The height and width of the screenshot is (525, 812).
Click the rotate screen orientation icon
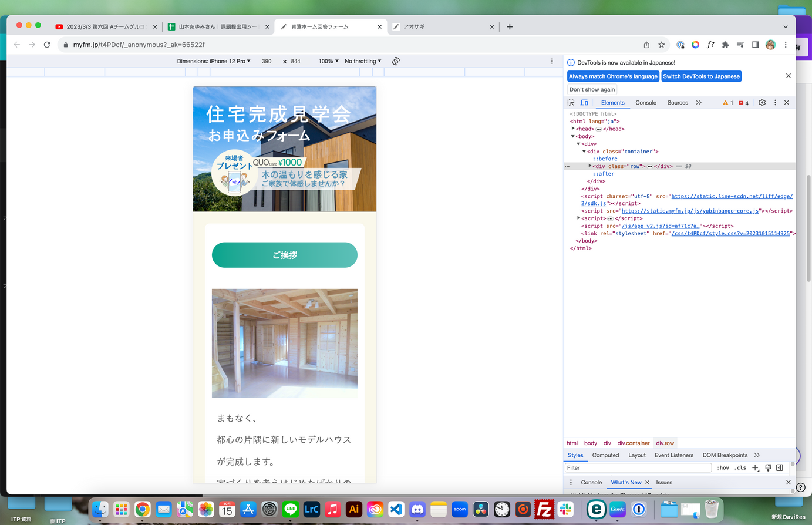coord(396,61)
